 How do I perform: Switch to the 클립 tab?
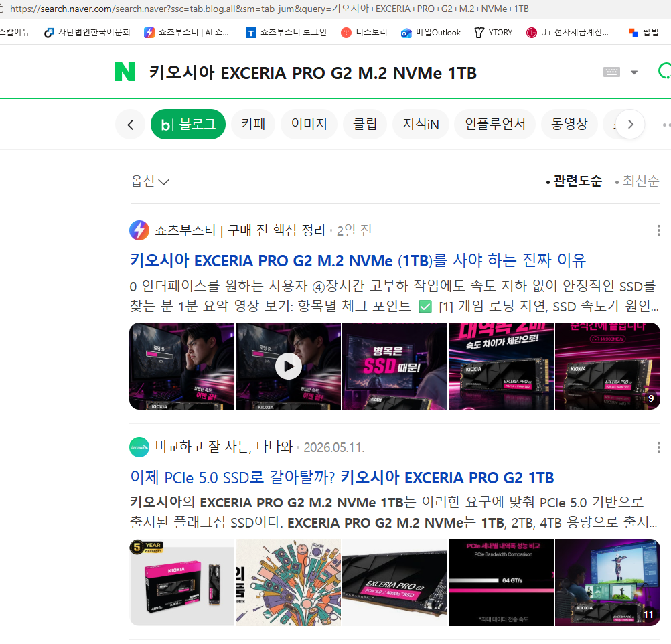[x=364, y=125]
